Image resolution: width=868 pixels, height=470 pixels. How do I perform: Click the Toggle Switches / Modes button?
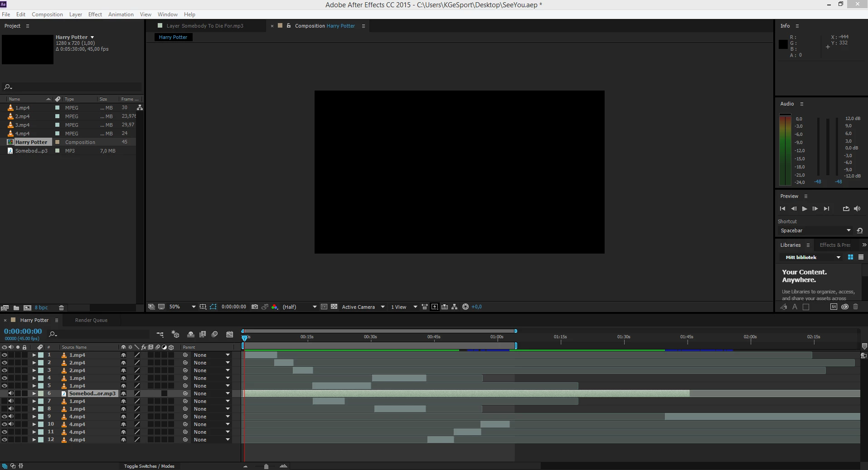click(149, 466)
